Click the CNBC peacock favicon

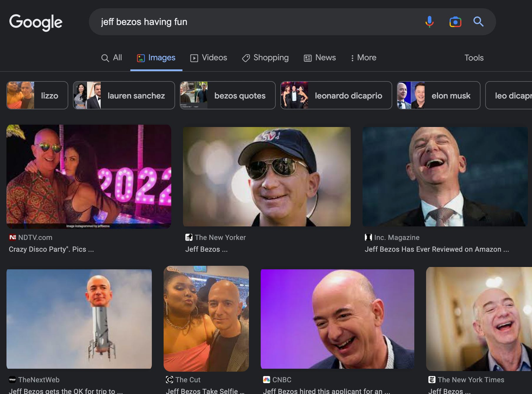click(x=267, y=380)
